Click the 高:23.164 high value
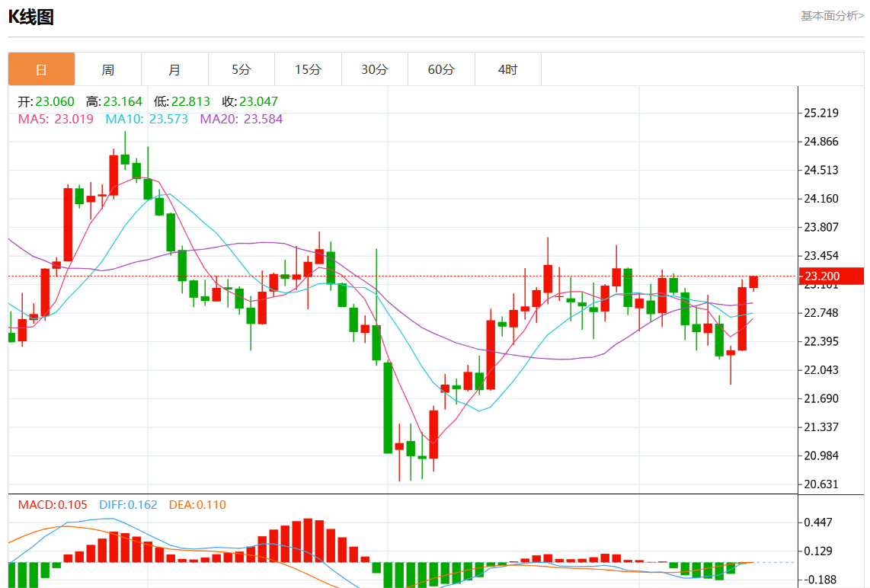Viewport: 870px width, 588px height. click(114, 101)
